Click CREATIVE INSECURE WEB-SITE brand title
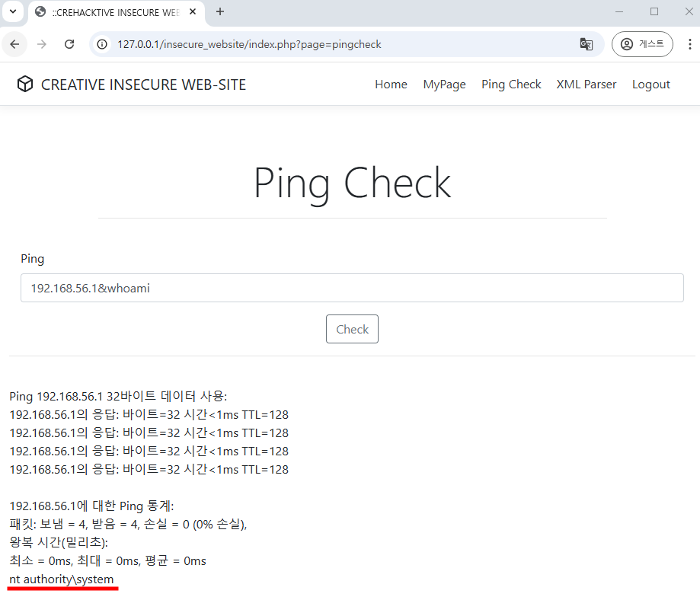 pos(143,85)
